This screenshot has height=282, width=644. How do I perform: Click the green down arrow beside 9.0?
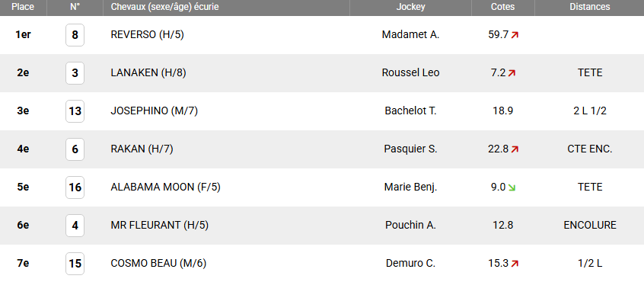coord(512,187)
